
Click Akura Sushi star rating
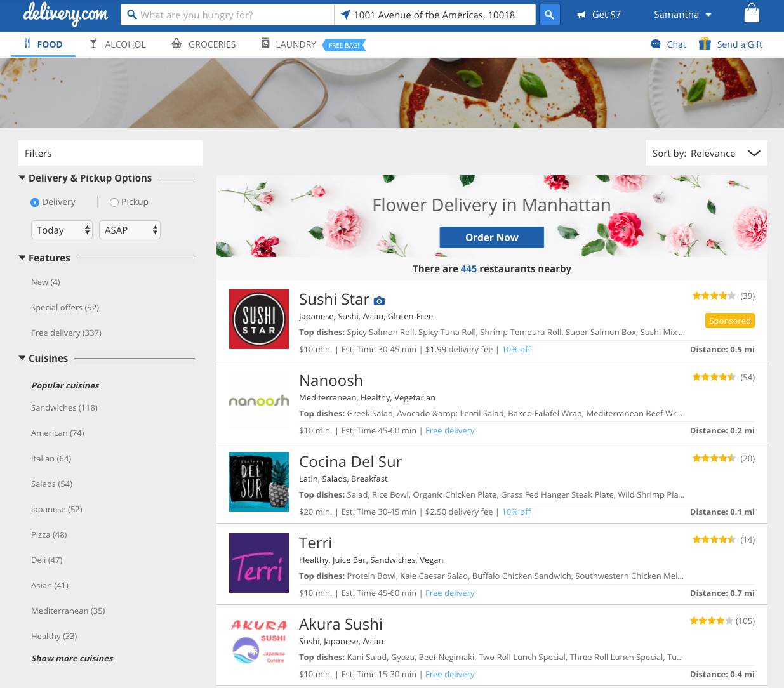(711, 621)
